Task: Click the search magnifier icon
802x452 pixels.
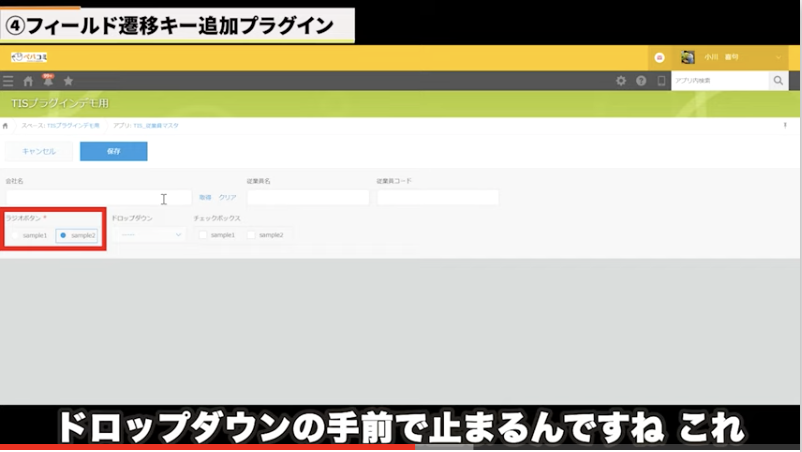Action: pyautogui.click(x=779, y=81)
